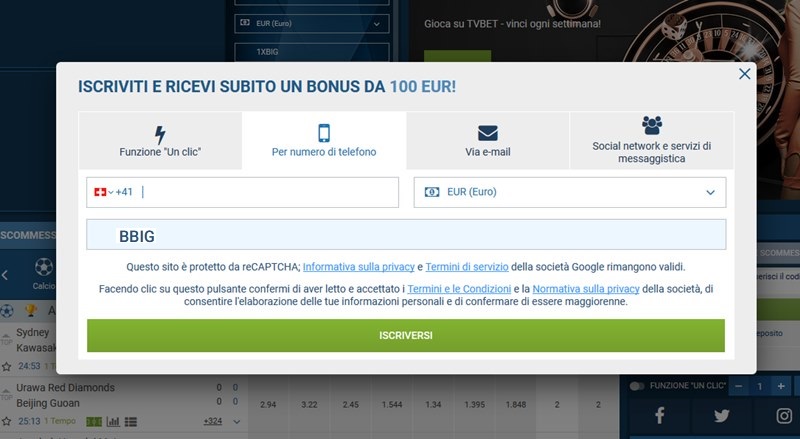Click the envelope icon of e-mail tab
The height and width of the screenshot is (439, 800).
[488, 133]
